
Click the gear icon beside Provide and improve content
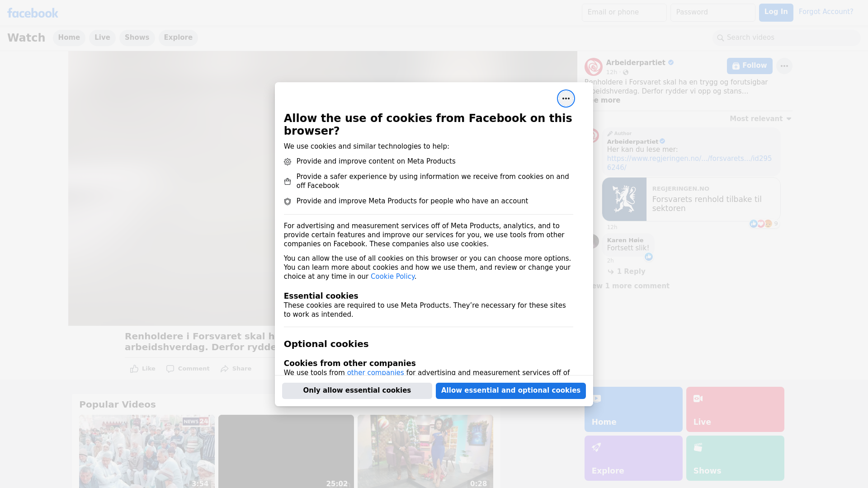click(x=287, y=162)
